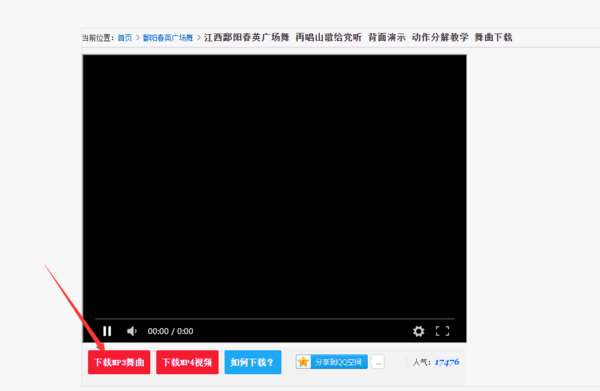Click the page title 江西鄱阳春英广场舞 再唱山歌给党听
This screenshot has width=600, height=391.
[283, 37]
